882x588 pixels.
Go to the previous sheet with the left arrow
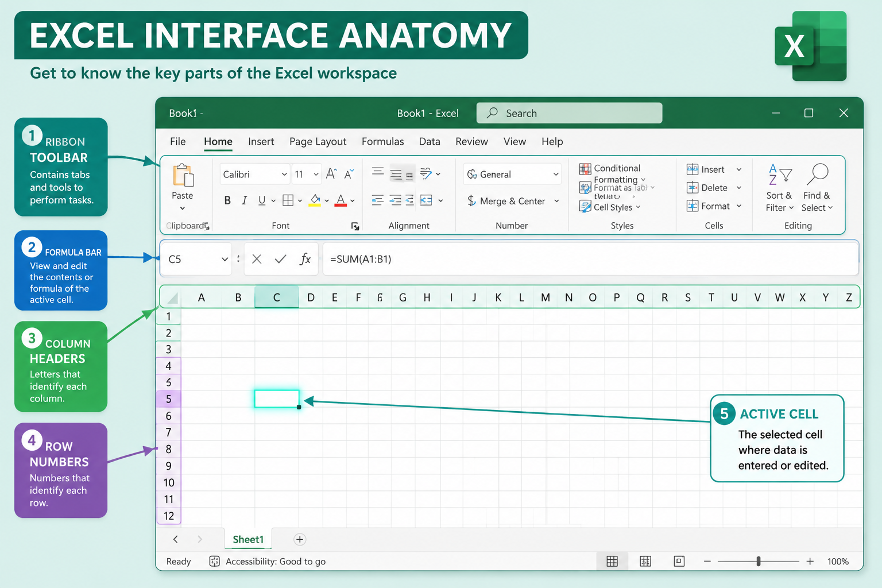[176, 539]
